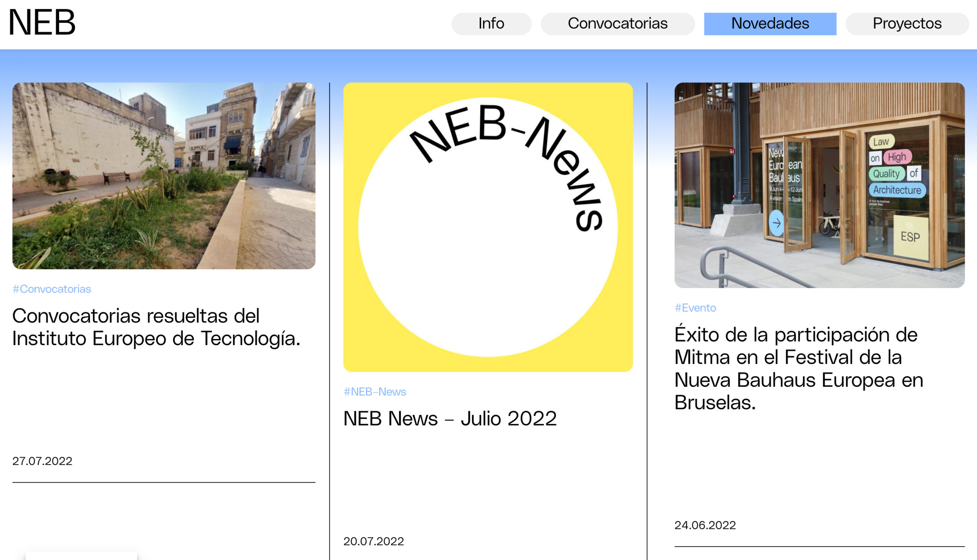Open the Proyectos section
The height and width of the screenshot is (560, 977).
click(906, 24)
